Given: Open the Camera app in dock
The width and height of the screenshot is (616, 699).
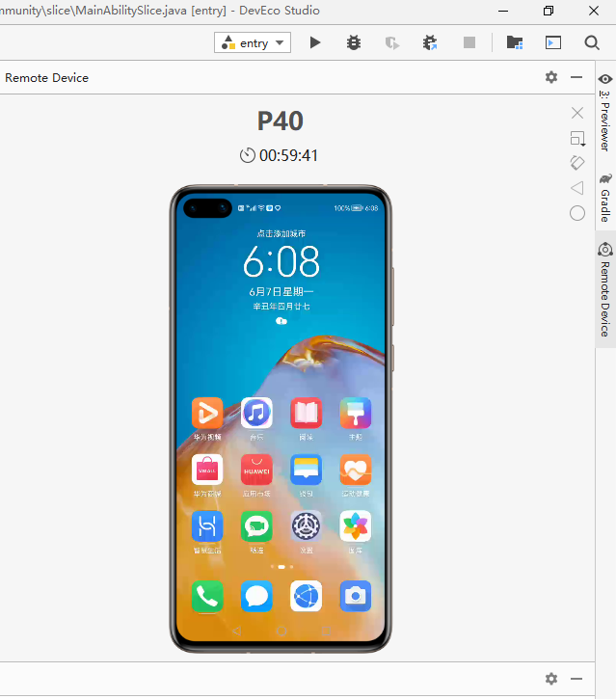Looking at the screenshot, I should (356, 596).
